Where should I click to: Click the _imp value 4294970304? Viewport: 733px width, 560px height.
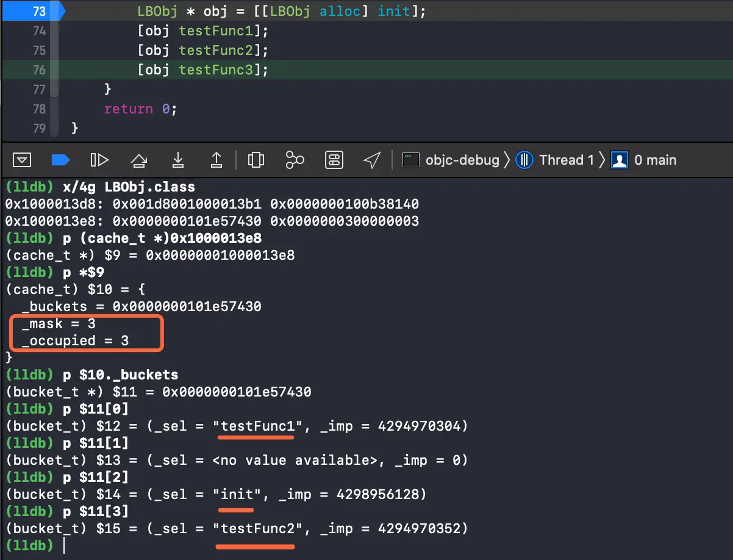(x=420, y=426)
